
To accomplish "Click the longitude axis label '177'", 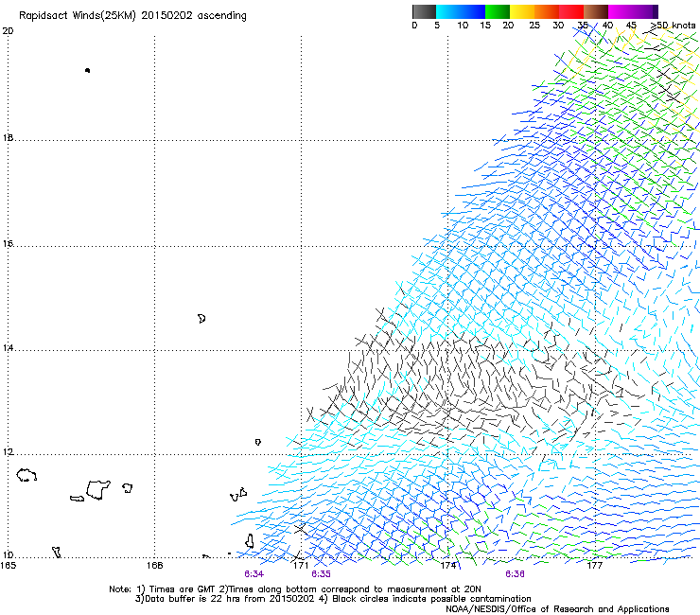I will pyautogui.click(x=595, y=566).
